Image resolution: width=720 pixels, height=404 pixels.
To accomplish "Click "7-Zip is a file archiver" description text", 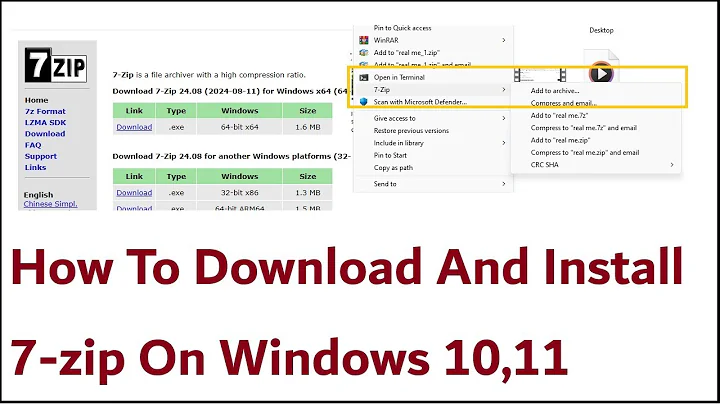I will [209, 75].
